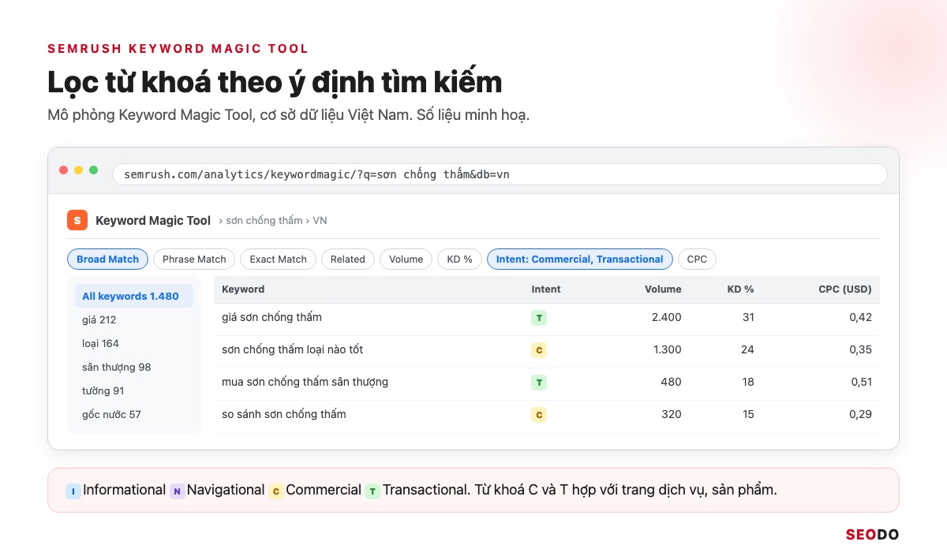This screenshot has width=947, height=560.
Task: Select the loại 164 keyword group
Action: coord(134,344)
